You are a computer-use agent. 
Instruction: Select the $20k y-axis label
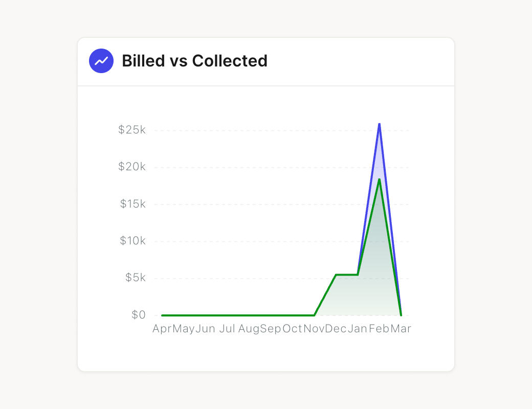pos(132,167)
